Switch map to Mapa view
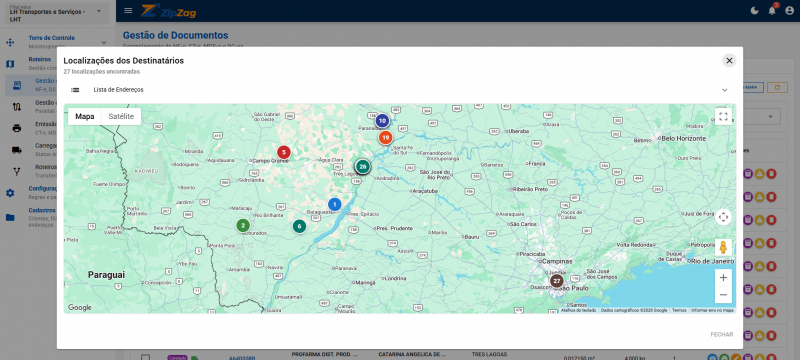The width and height of the screenshot is (800, 360). [x=85, y=116]
